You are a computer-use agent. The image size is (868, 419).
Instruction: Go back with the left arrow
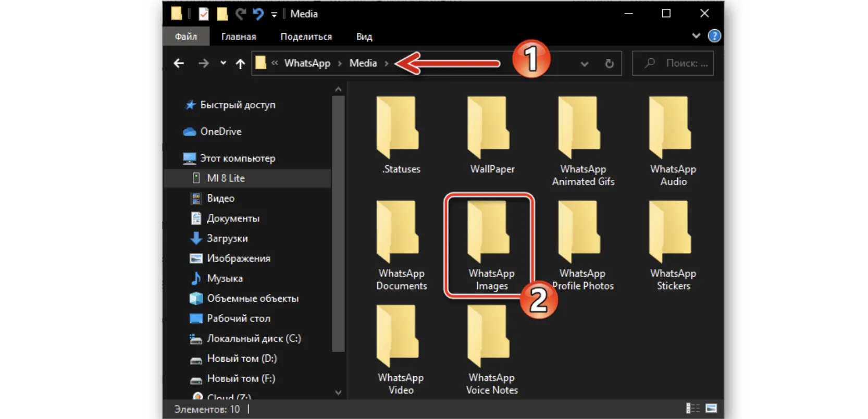179,64
